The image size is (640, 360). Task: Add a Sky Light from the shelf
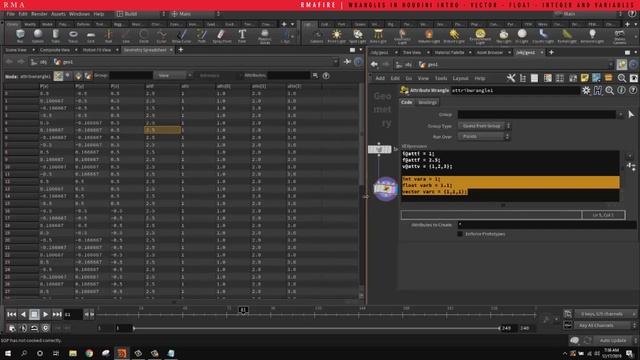(x=504, y=36)
